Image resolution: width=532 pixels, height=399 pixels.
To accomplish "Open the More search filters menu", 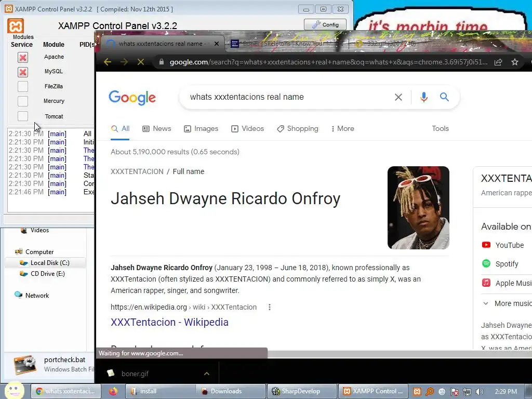I will tap(343, 129).
